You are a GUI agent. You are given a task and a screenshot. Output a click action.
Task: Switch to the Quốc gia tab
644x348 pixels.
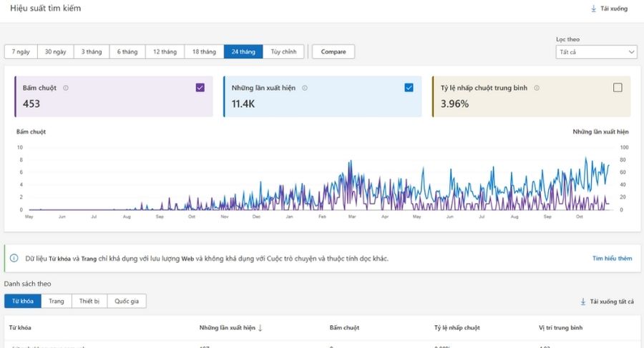click(127, 302)
